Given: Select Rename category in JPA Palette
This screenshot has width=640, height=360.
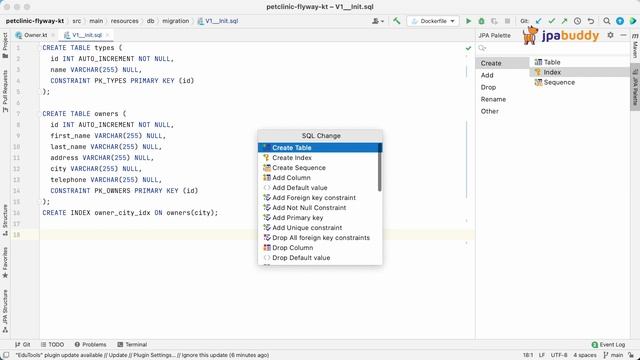Looking at the screenshot, I should (x=502, y=99).
